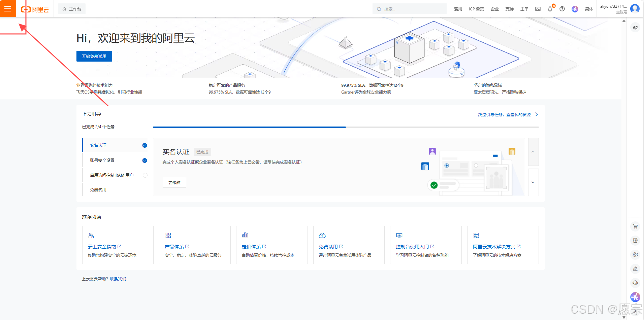Open the floating AI assistant sidebar icon
Image resolution: width=644 pixels, height=320 pixels.
[x=635, y=297]
